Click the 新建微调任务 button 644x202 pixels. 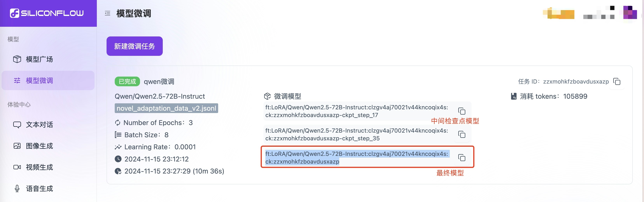point(135,46)
